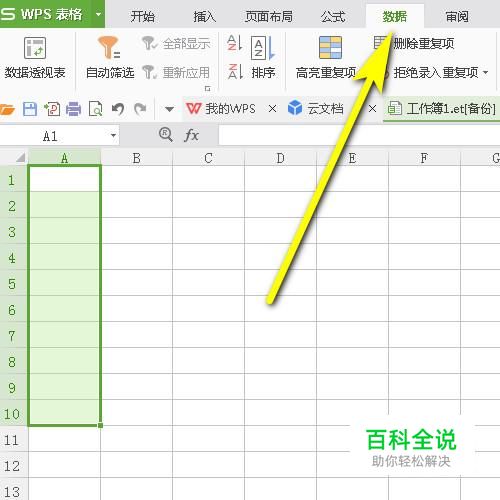
Task: Close the 云文档 tab
Action: [373, 109]
